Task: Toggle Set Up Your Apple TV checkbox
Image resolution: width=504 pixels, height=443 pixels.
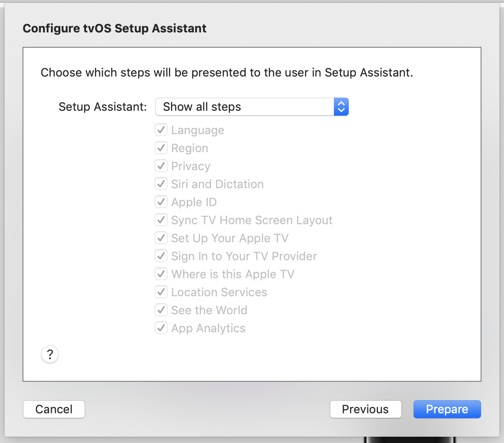Action: (x=161, y=238)
